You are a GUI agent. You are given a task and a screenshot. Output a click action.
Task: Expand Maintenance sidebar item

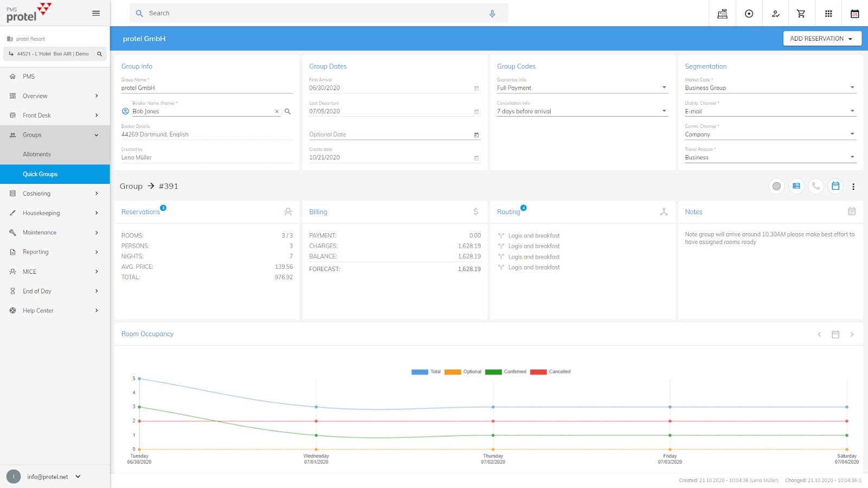pyautogui.click(x=55, y=233)
